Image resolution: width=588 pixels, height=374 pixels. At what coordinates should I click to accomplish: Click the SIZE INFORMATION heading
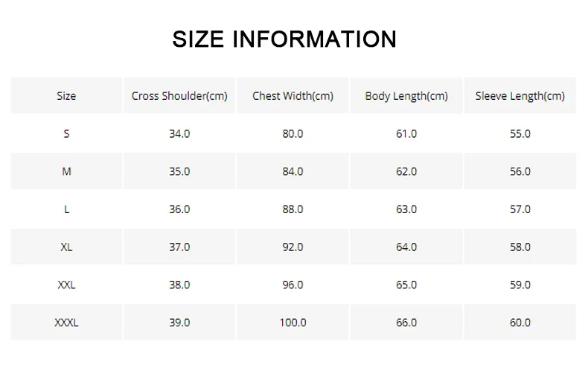click(x=284, y=39)
